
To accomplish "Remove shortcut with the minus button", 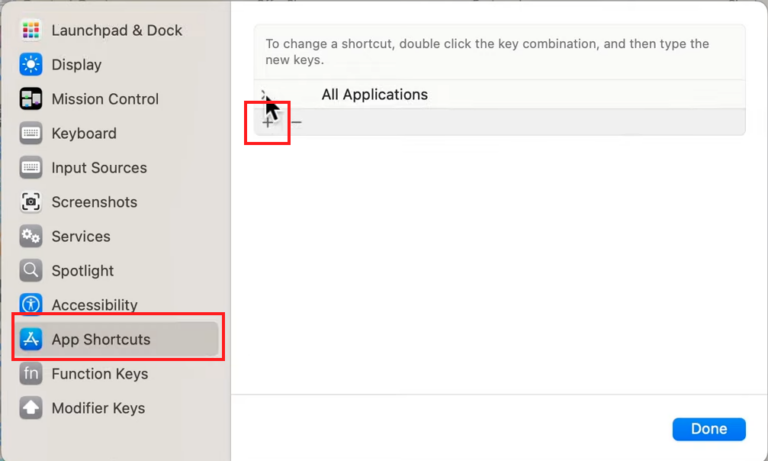I will pos(295,122).
